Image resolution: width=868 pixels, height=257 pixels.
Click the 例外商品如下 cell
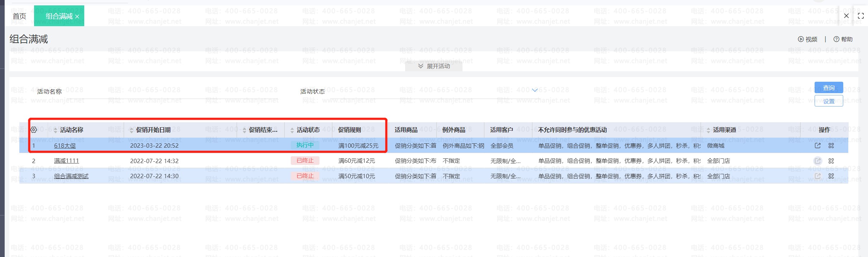(x=463, y=146)
